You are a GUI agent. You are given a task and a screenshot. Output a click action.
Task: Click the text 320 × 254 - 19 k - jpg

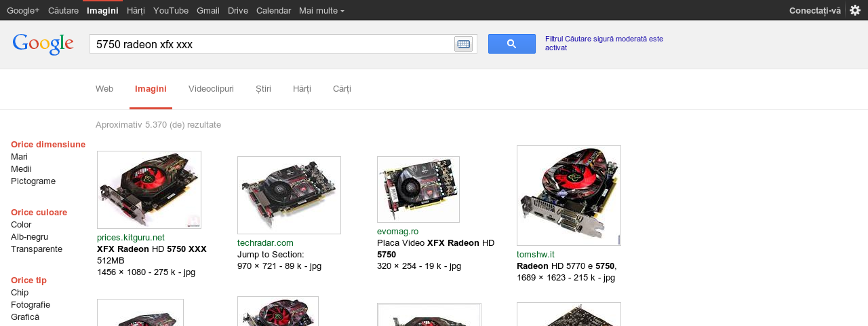point(419,266)
